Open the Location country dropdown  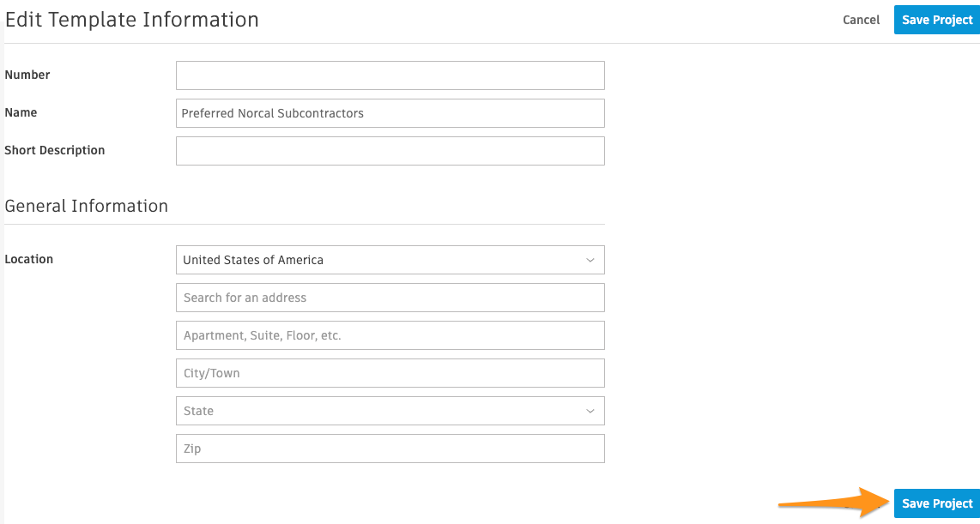tap(390, 259)
